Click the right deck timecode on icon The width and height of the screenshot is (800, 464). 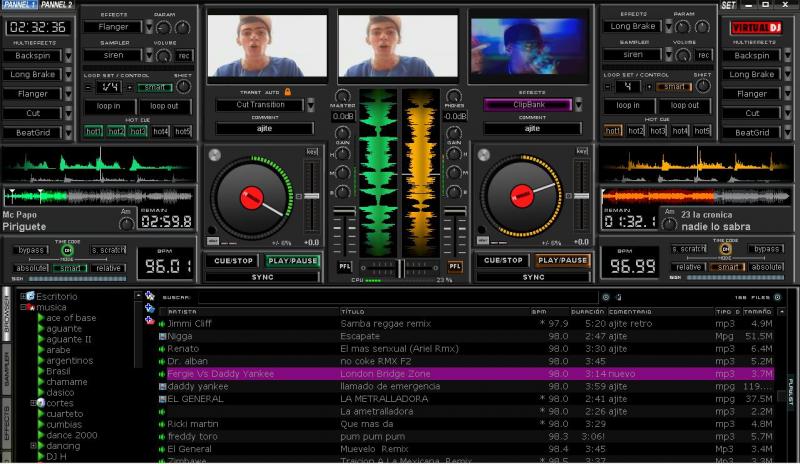tap(726, 249)
